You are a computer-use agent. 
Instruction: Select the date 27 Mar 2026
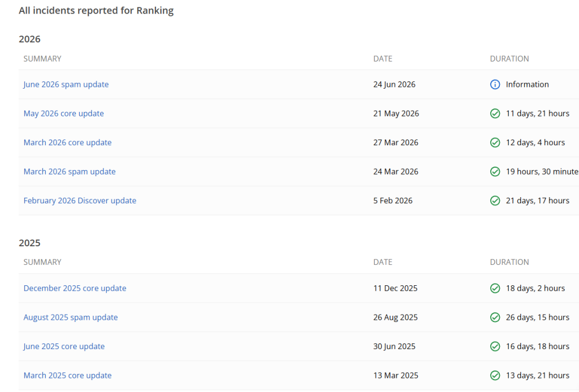pyautogui.click(x=396, y=143)
